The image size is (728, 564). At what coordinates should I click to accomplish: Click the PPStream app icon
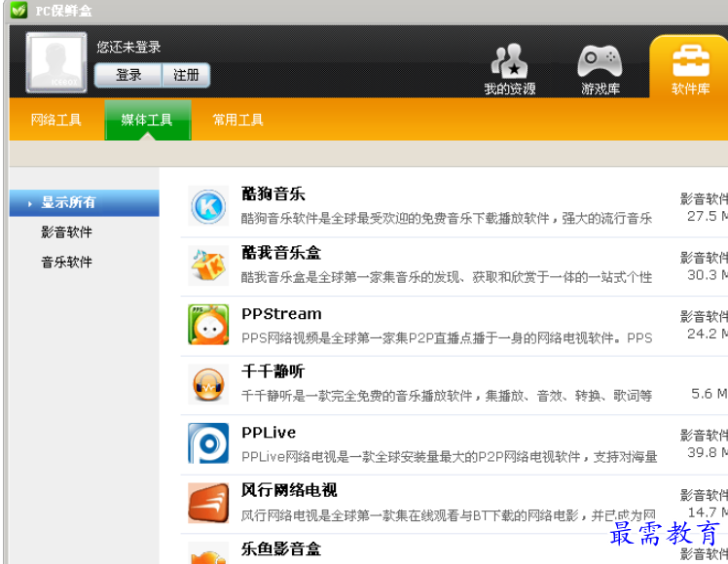pos(208,325)
